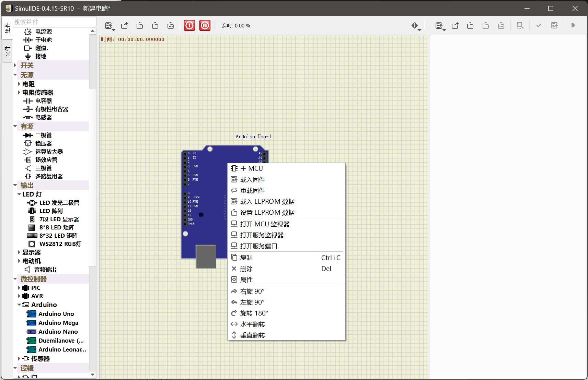The width and height of the screenshot is (588, 380).
Task: Click the find/search icon in editor
Action: (520, 26)
